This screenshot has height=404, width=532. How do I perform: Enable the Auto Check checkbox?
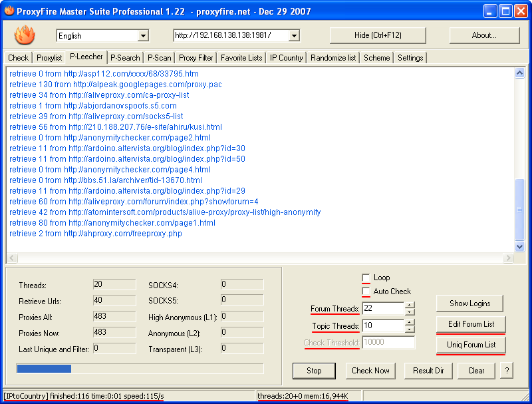click(366, 292)
